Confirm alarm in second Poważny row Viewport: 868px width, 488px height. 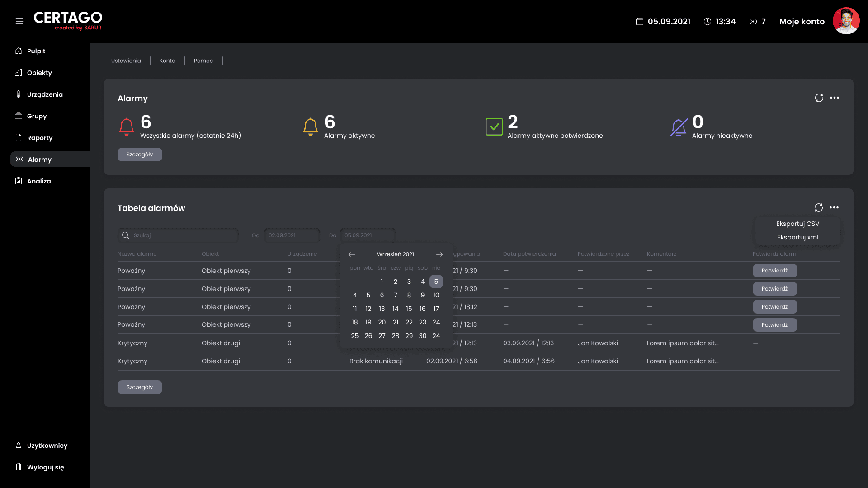[x=774, y=289]
